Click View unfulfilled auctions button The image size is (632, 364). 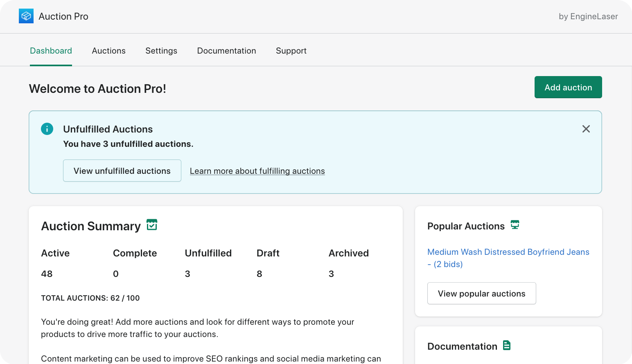(x=122, y=171)
